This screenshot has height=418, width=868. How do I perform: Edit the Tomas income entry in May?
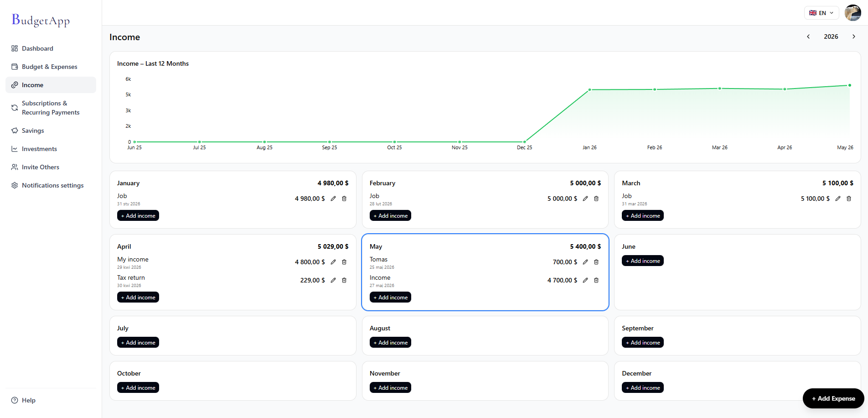585,262
